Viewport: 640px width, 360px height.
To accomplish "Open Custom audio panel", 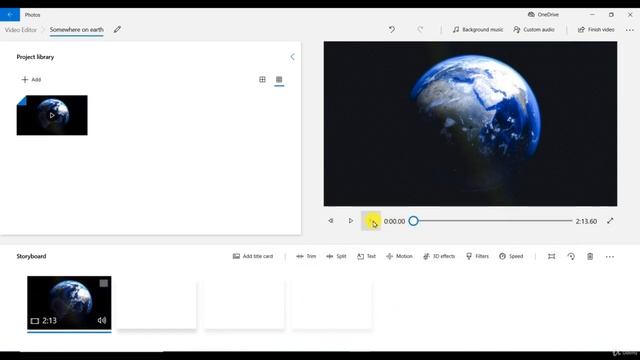I will pos(534,29).
